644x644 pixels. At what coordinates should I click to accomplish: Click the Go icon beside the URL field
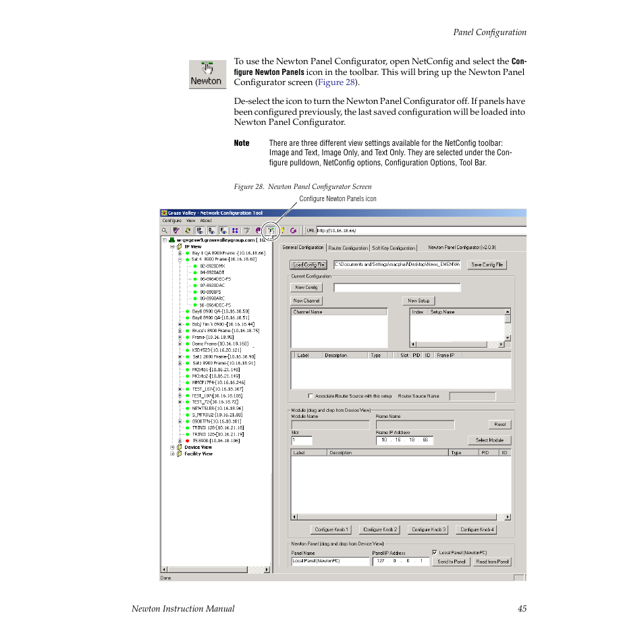(293, 230)
